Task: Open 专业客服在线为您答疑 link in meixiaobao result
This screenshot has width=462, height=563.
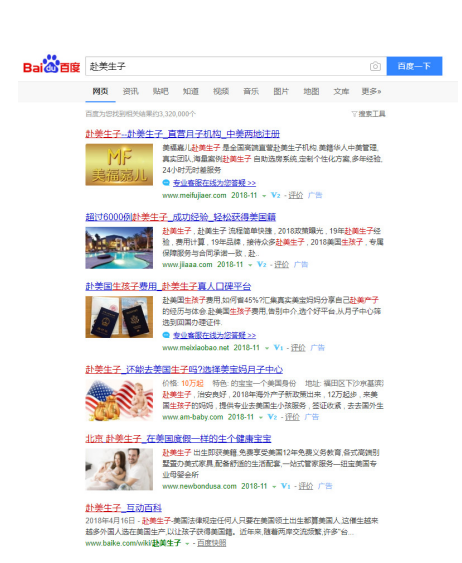Action: [x=214, y=335]
